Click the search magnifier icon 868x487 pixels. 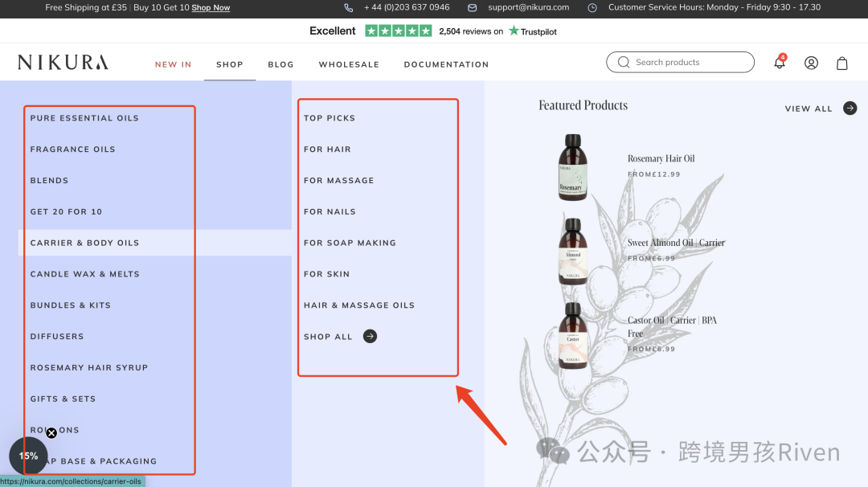(x=624, y=62)
